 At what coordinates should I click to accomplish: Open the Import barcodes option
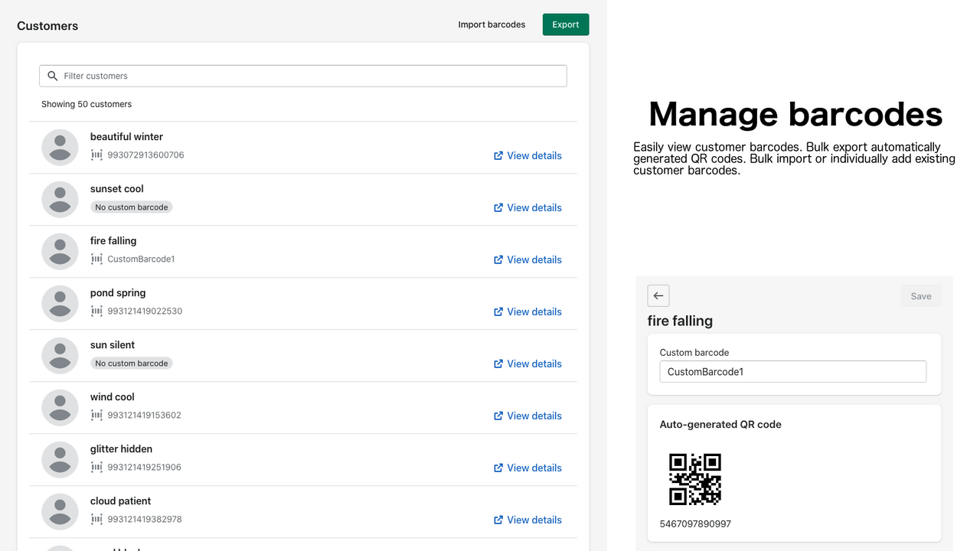pos(491,24)
